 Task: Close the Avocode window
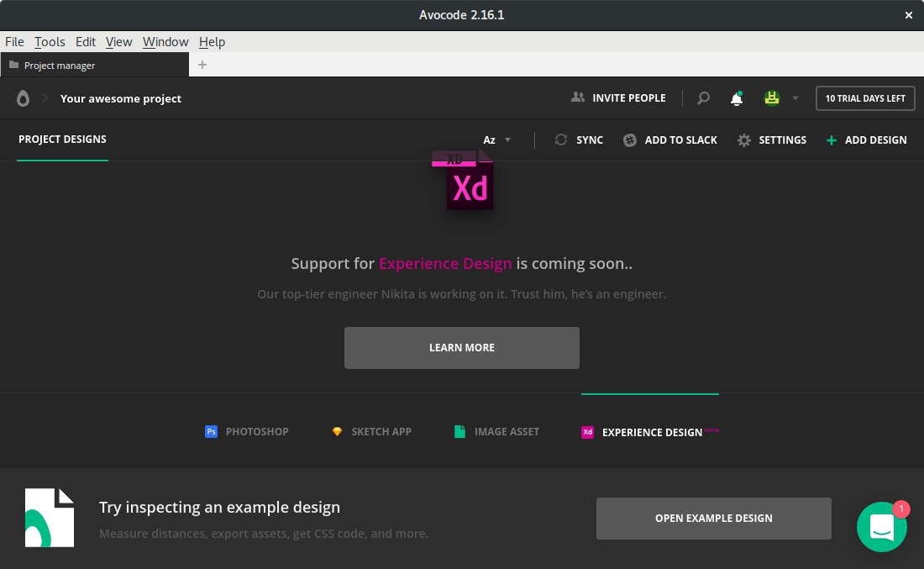[908, 15]
